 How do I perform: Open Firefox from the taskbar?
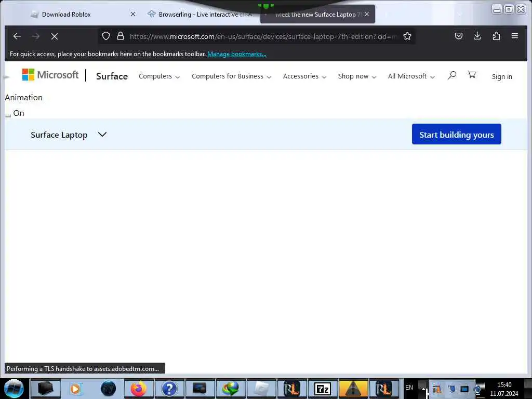point(138,389)
